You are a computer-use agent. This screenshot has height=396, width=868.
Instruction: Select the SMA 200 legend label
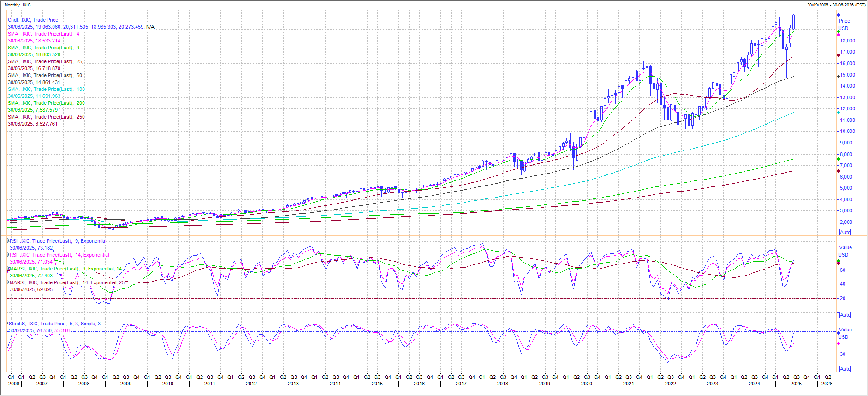[46, 103]
